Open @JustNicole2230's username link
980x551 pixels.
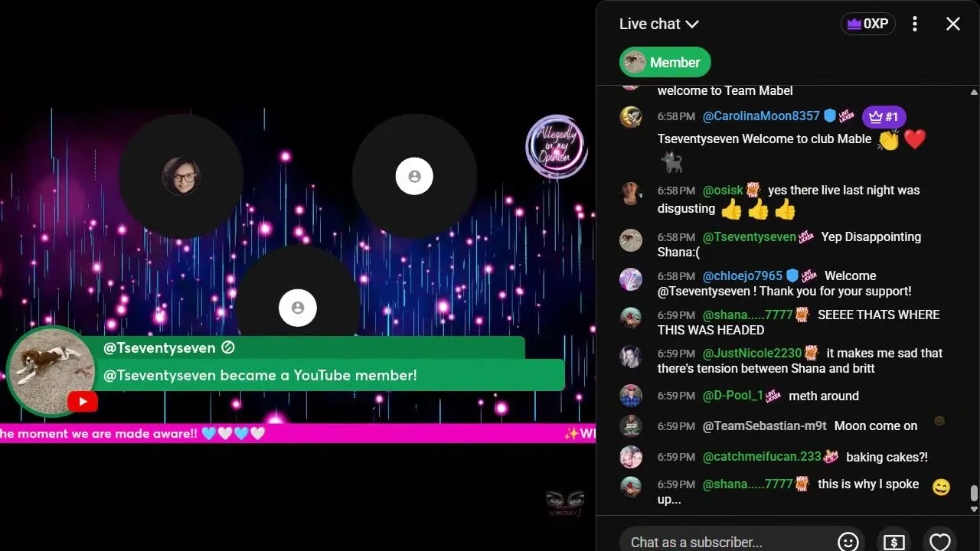coord(752,353)
